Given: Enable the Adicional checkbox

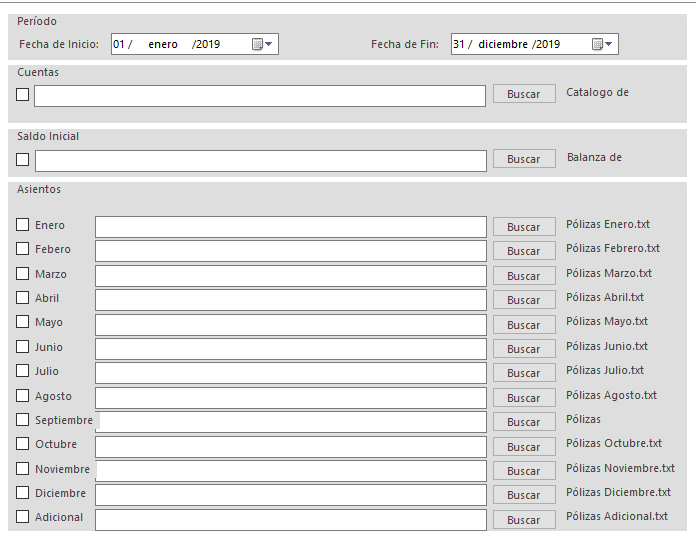Looking at the screenshot, I should click(x=23, y=517).
